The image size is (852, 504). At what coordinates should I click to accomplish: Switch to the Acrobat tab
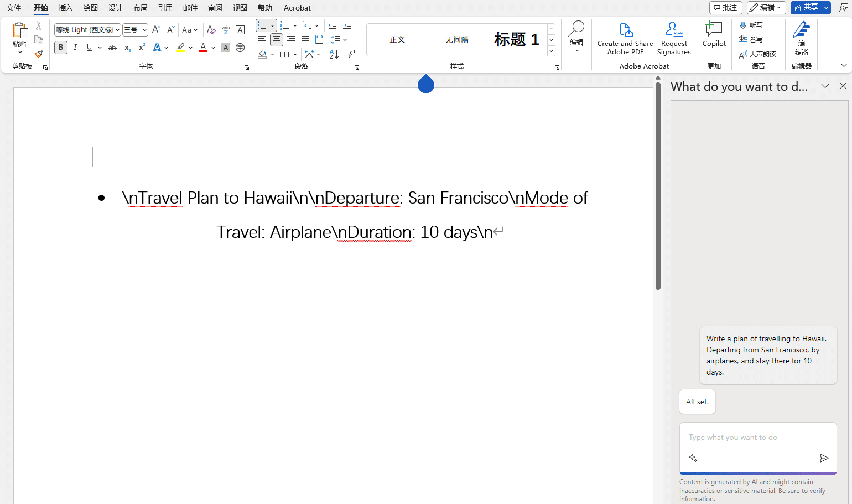tap(297, 8)
